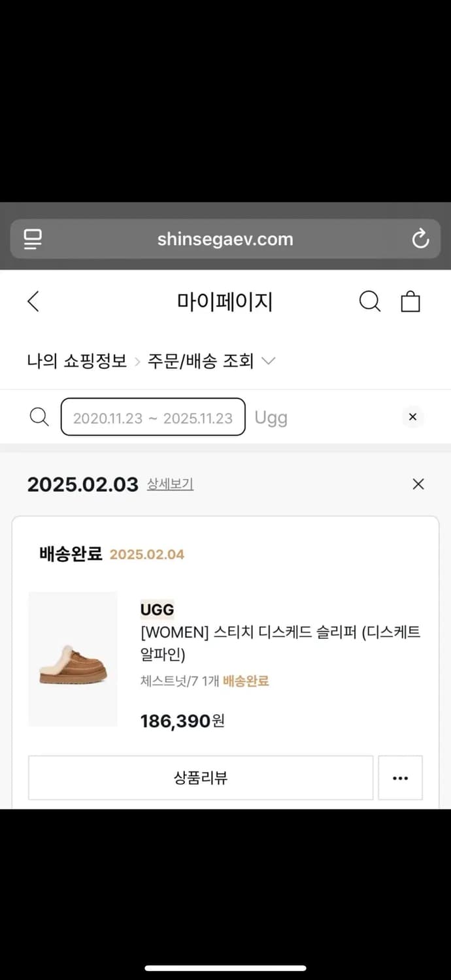The width and height of the screenshot is (451, 980).
Task: Tap the Ugg search keyword field
Action: tap(271, 417)
